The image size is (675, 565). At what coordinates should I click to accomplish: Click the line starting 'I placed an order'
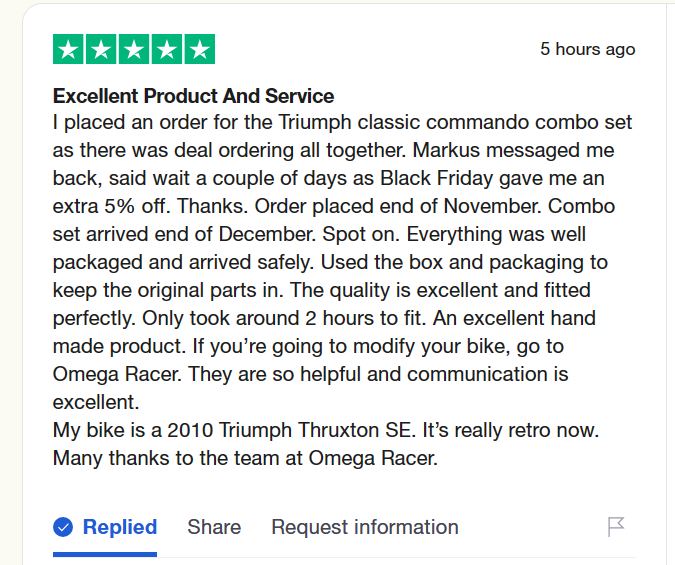[x=342, y=122]
